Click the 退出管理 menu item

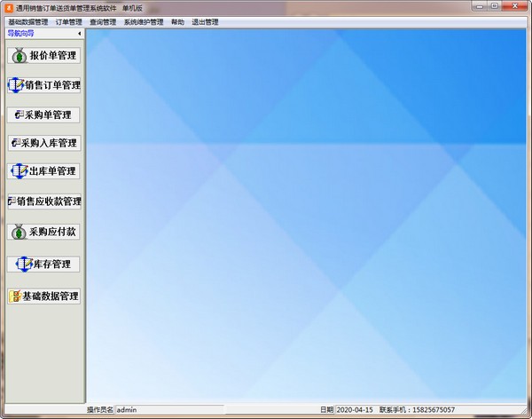(205, 22)
